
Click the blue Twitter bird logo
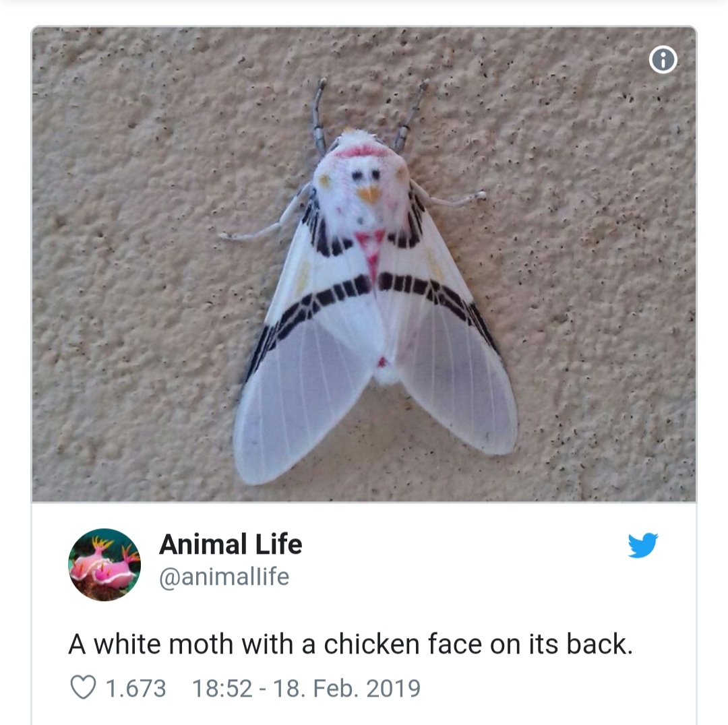click(x=642, y=545)
